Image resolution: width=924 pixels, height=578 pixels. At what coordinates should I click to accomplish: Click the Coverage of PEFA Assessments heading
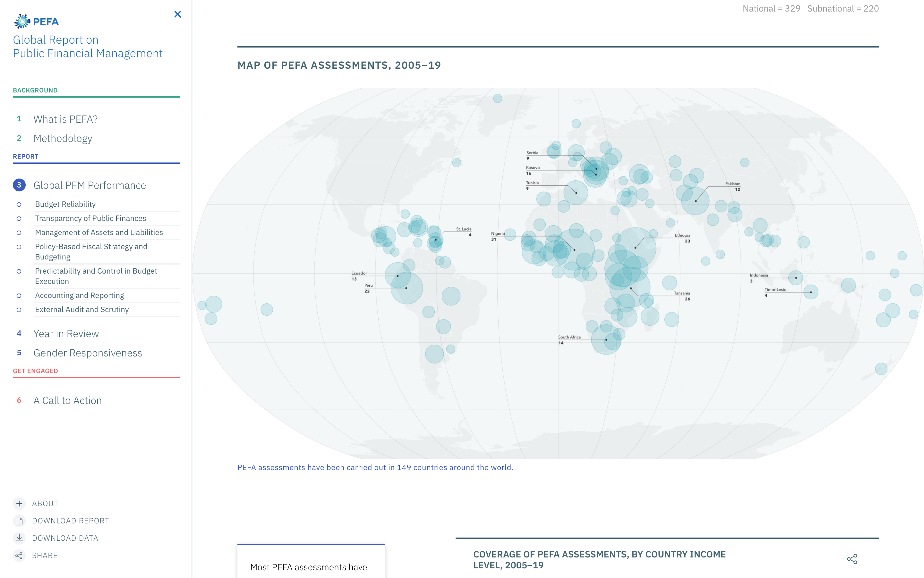(x=599, y=560)
